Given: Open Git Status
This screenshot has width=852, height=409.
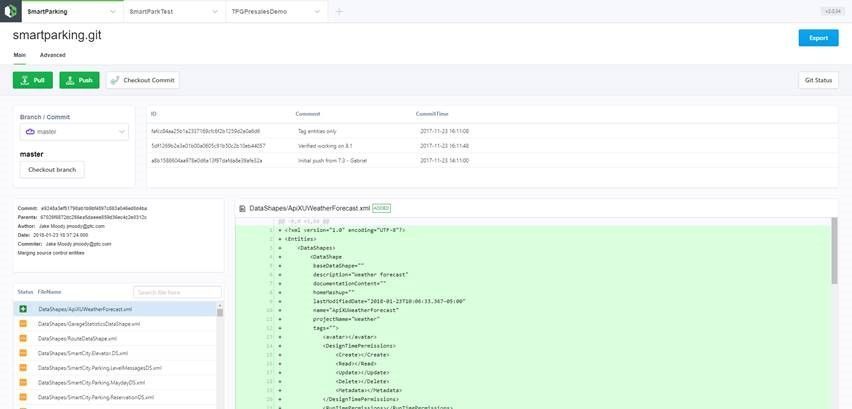Looking at the screenshot, I should (x=818, y=80).
